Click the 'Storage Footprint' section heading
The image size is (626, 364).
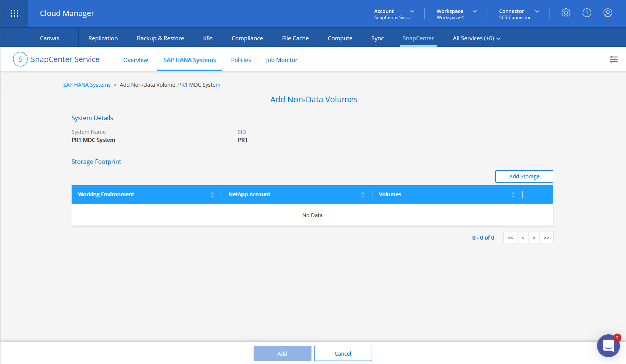(x=96, y=162)
